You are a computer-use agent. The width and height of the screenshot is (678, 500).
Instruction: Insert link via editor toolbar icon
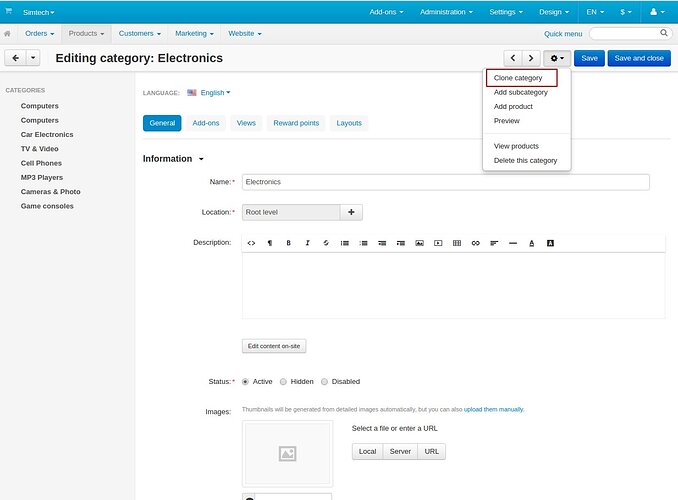476,243
